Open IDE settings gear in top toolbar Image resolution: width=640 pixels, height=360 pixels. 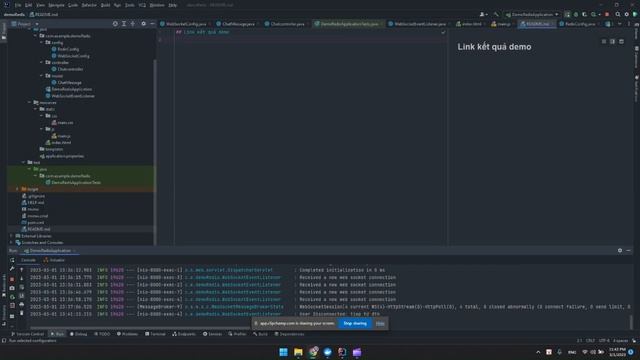[x=627, y=14]
